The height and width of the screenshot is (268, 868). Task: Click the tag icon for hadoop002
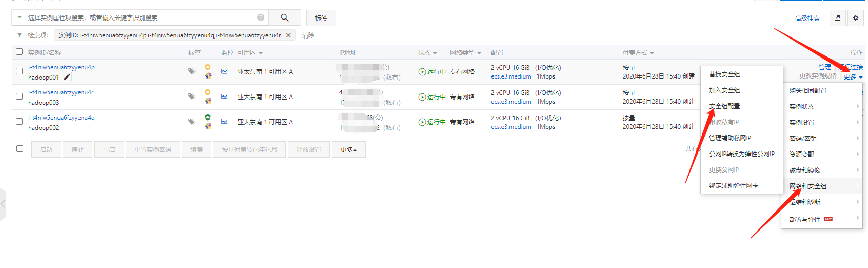pos(191,122)
